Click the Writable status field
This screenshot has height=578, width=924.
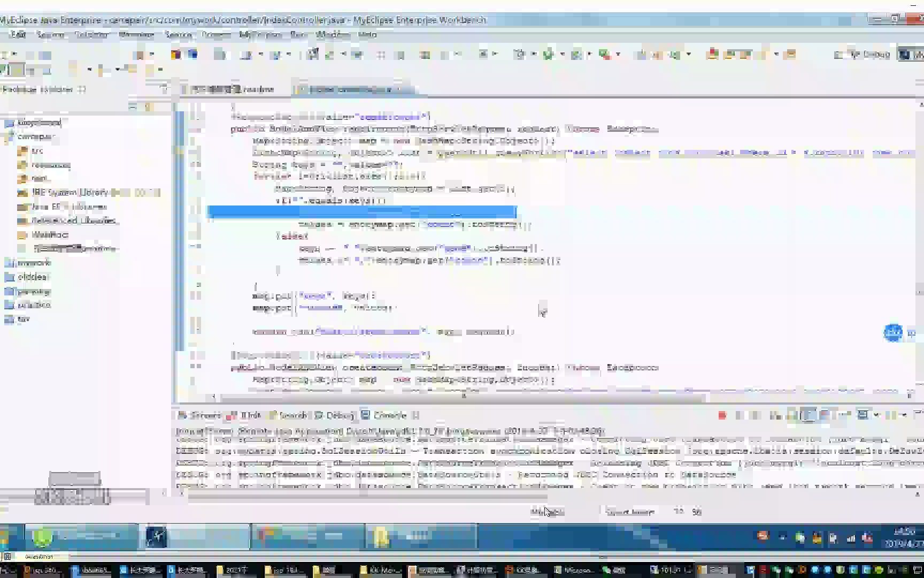(548, 512)
